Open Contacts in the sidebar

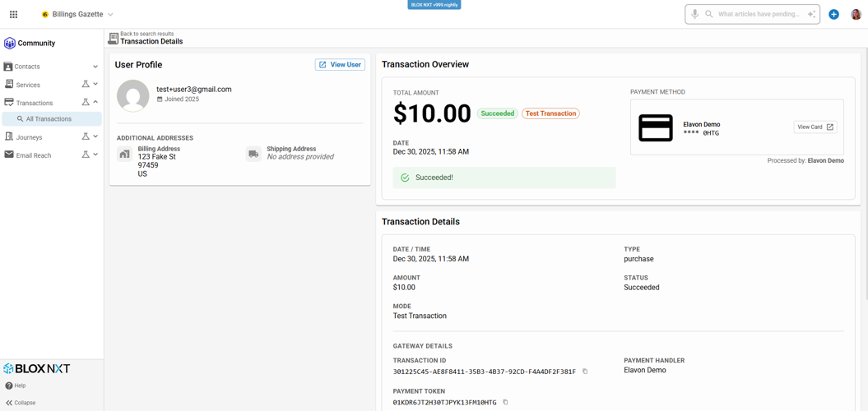point(27,67)
